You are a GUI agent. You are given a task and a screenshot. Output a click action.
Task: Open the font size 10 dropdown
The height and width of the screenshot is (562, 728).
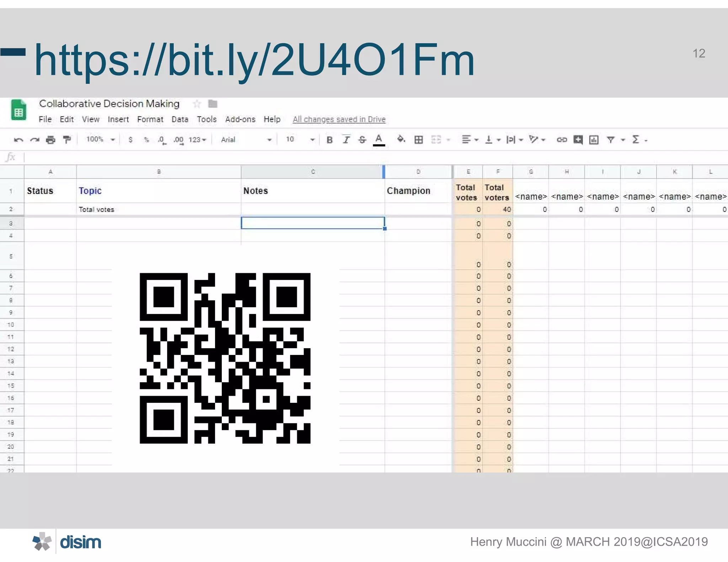click(x=300, y=140)
